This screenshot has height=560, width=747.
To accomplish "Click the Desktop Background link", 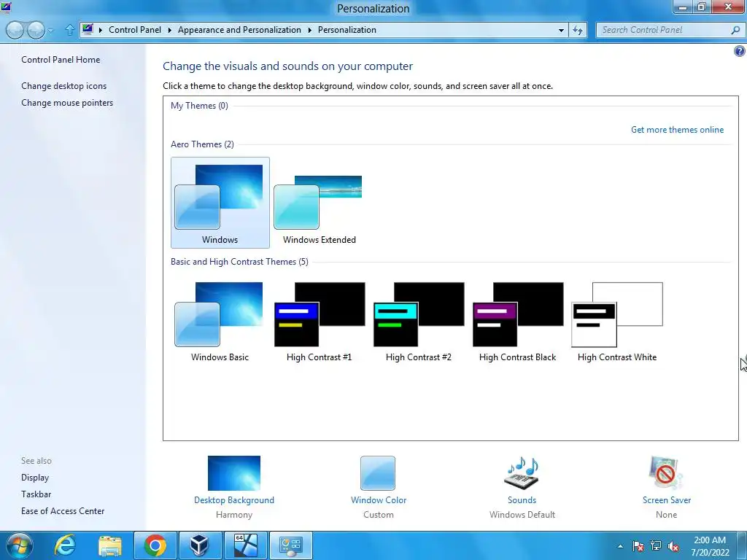I will click(234, 500).
